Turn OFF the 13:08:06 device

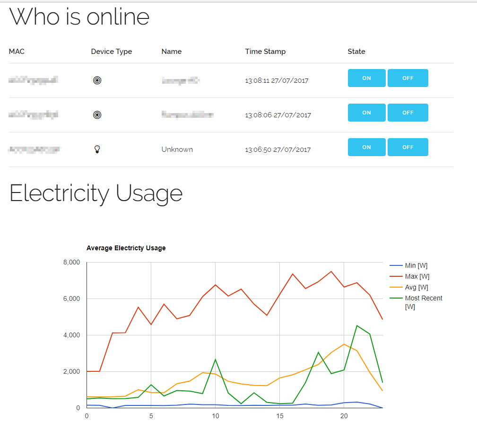[408, 113]
